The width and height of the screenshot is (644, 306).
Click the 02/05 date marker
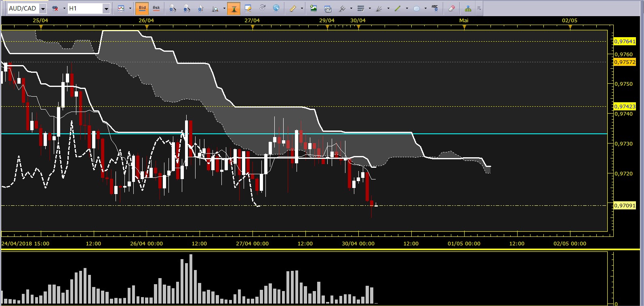pyautogui.click(x=570, y=20)
